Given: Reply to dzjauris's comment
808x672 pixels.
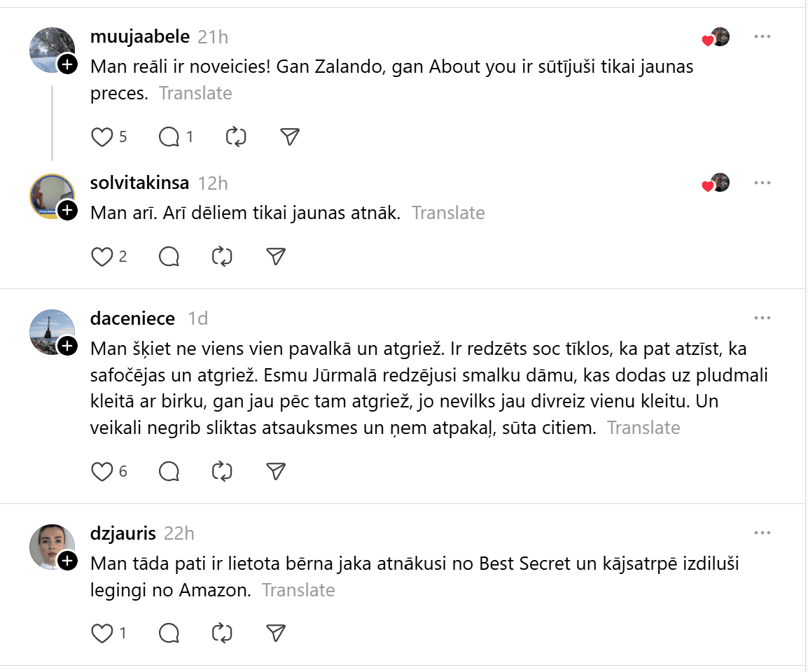Looking at the screenshot, I should click(169, 633).
